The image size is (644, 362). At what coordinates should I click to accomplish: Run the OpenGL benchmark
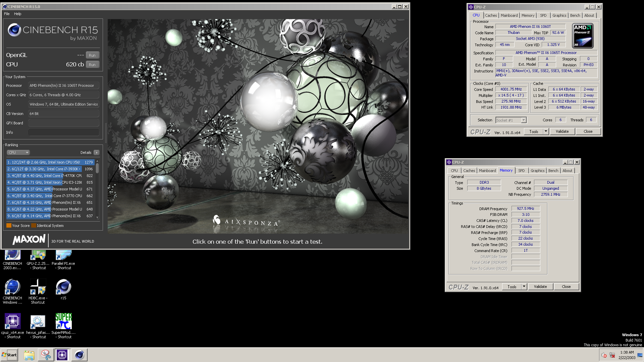(x=92, y=55)
